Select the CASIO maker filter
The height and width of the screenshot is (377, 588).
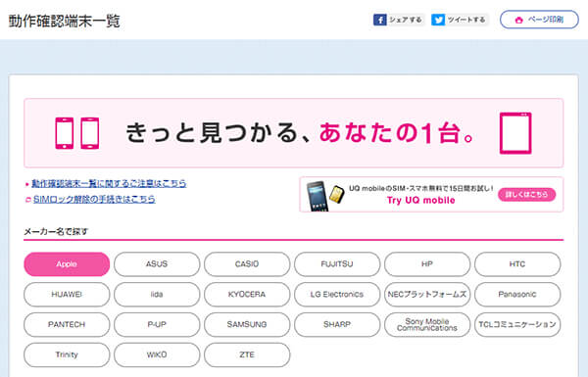(x=247, y=264)
